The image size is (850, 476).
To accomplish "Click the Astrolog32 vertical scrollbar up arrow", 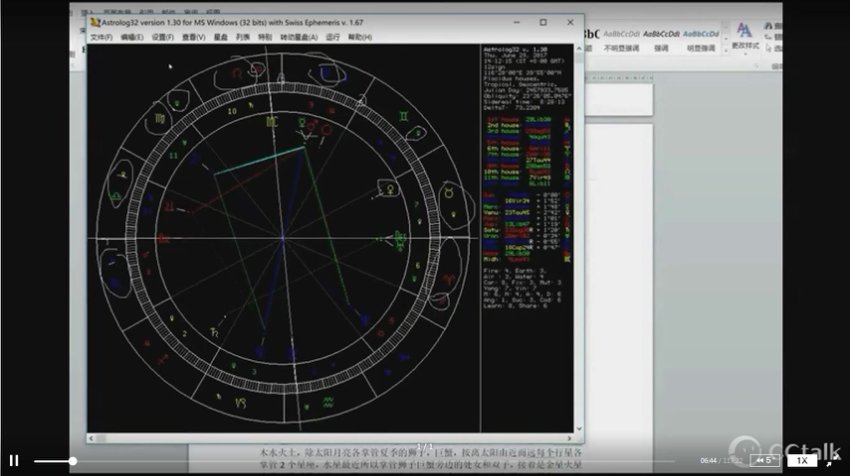I will click(x=579, y=49).
